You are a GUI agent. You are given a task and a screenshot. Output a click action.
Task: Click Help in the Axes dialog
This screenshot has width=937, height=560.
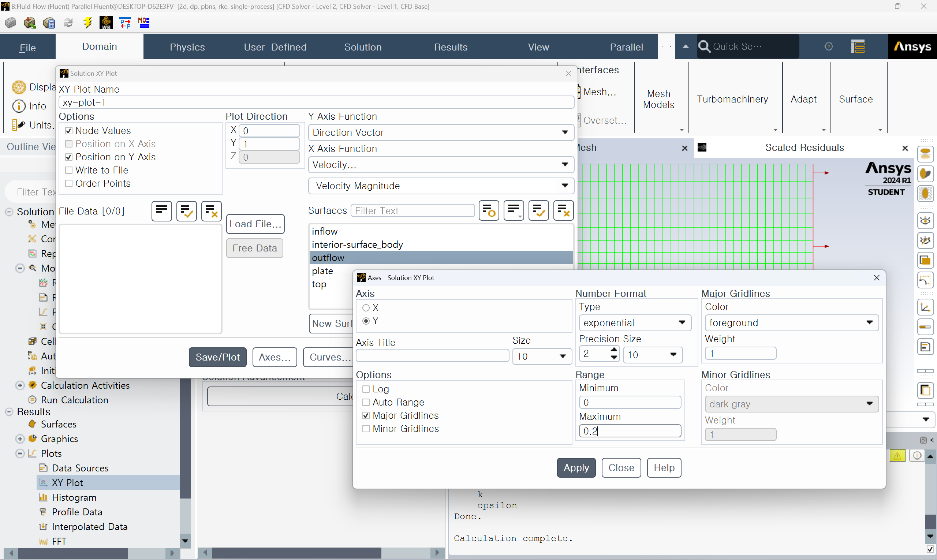(x=664, y=467)
